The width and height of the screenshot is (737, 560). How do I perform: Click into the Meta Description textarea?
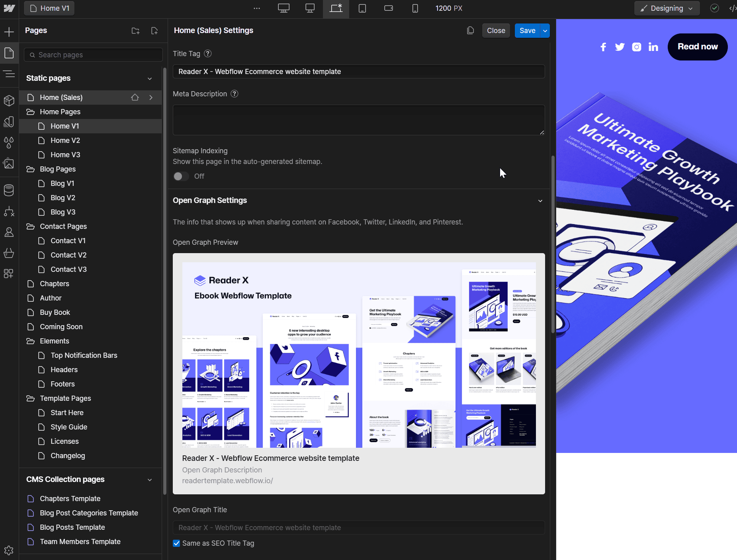(x=359, y=120)
